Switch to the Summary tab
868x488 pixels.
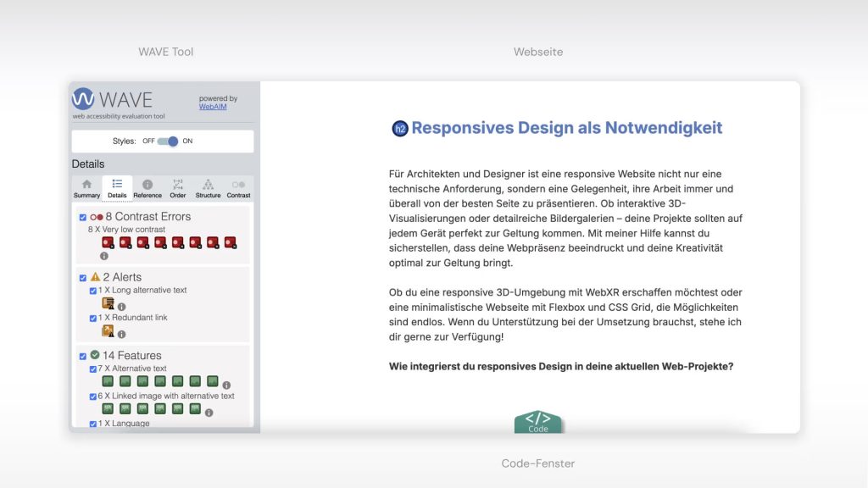click(x=86, y=188)
